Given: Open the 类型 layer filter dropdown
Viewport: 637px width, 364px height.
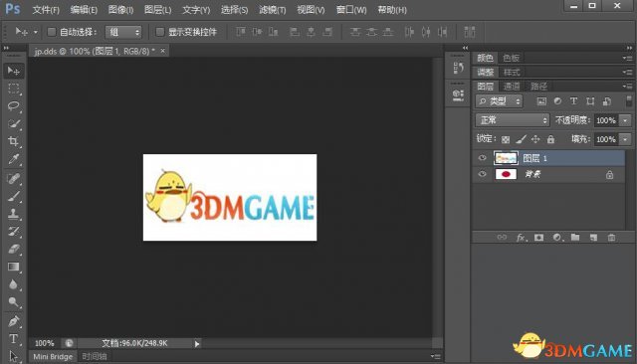Looking at the screenshot, I should pos(499,101).
